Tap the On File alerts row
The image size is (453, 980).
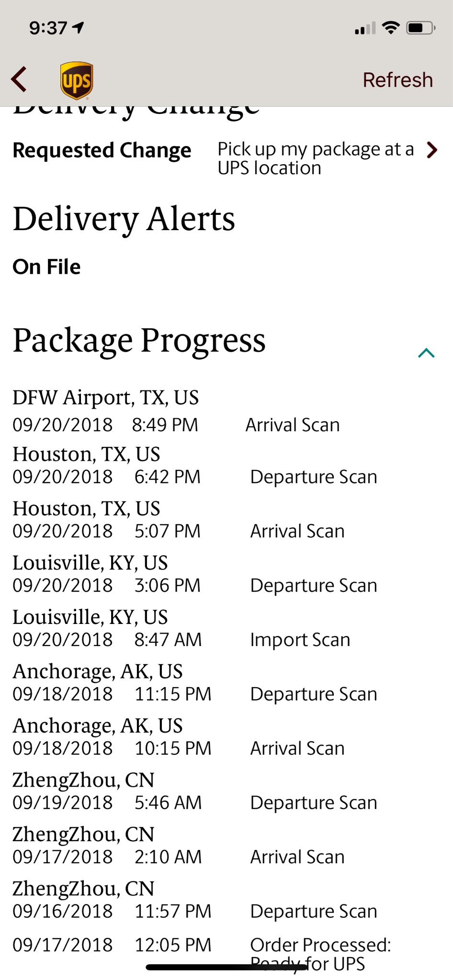point(47,267)
